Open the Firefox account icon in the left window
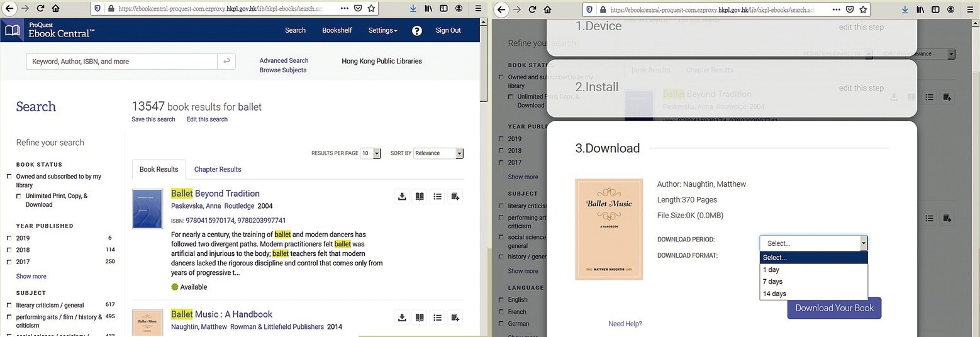The width and height of the screenshot is (980, 337). tap(459, 9)
